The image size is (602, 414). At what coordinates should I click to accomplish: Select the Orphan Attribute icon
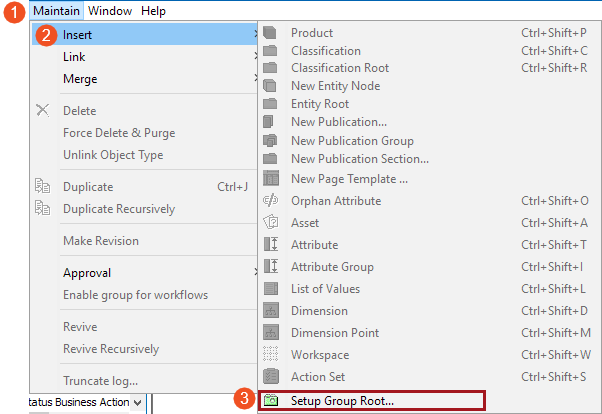click(271, 200)
